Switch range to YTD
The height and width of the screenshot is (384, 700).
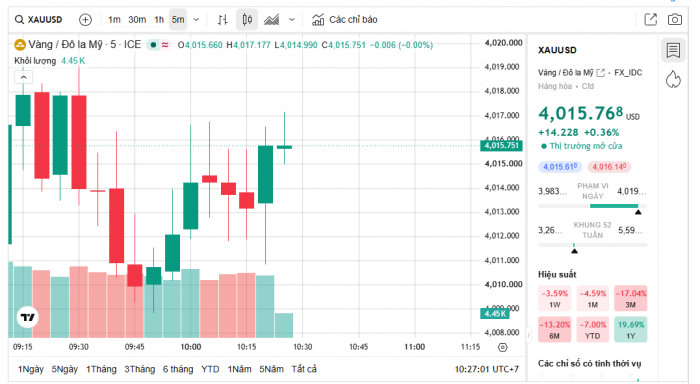[210, 369]
